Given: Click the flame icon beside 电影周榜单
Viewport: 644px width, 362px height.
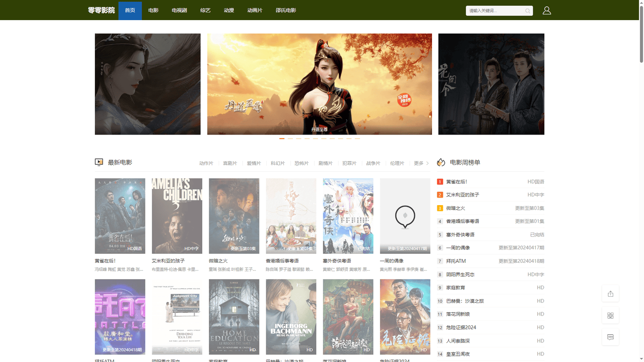Looking at the screenshot, I should (441, 162).
